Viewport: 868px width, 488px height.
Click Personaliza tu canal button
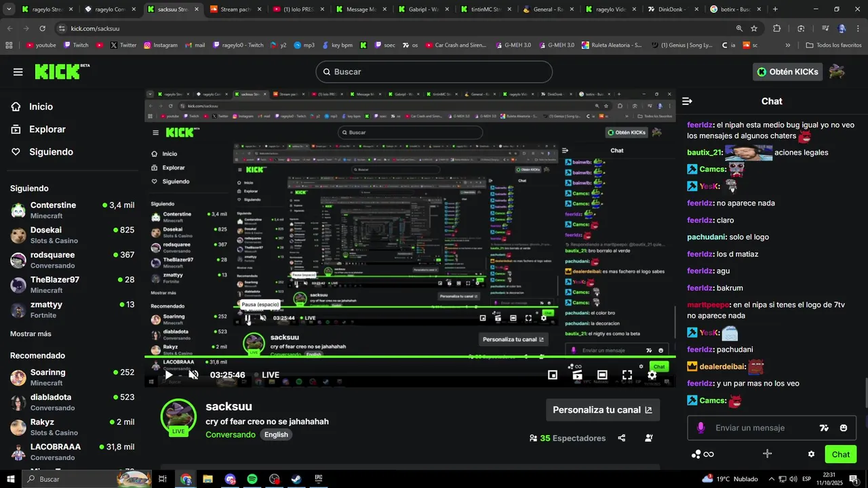click(602, 410)
